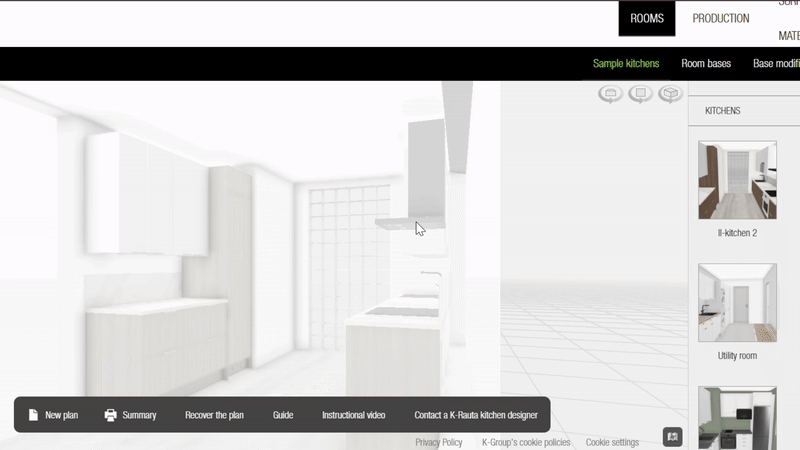Click the Recover the plan button
800x450 pixels.
[214, 415]
